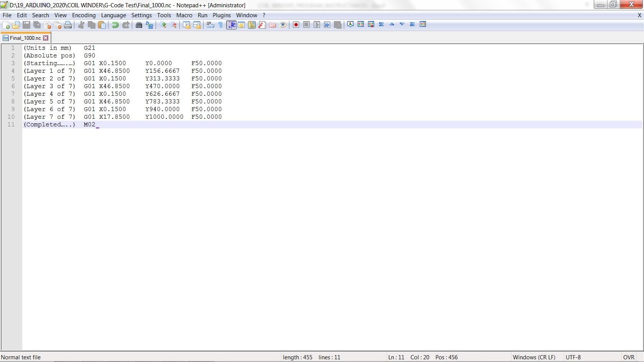Click the Cut scissors icon
The width and height of the screenshot is (644, 362).
[x=81, y=25]
